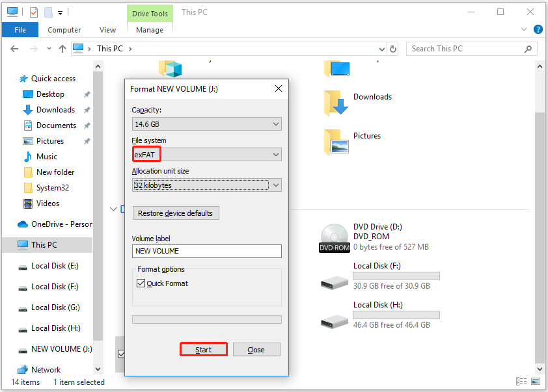
Task: Go back with the back arrow
Action: click(x=14, y=49)
